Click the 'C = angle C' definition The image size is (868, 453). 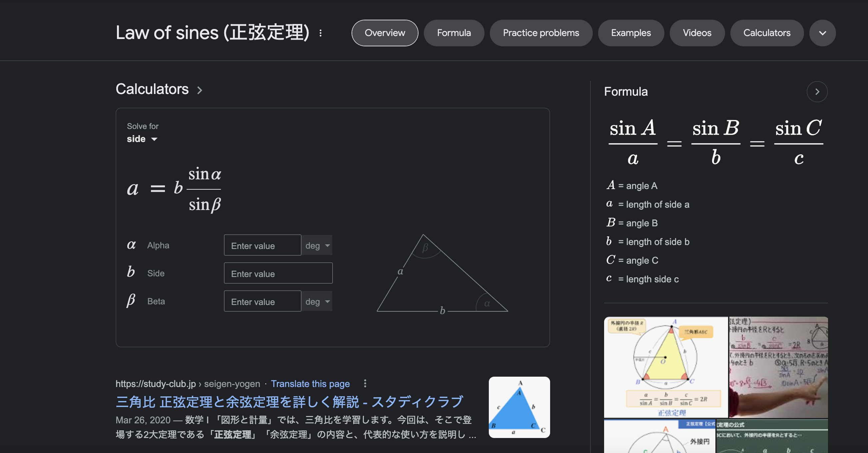pyautogui.click(x=632, y=260)
